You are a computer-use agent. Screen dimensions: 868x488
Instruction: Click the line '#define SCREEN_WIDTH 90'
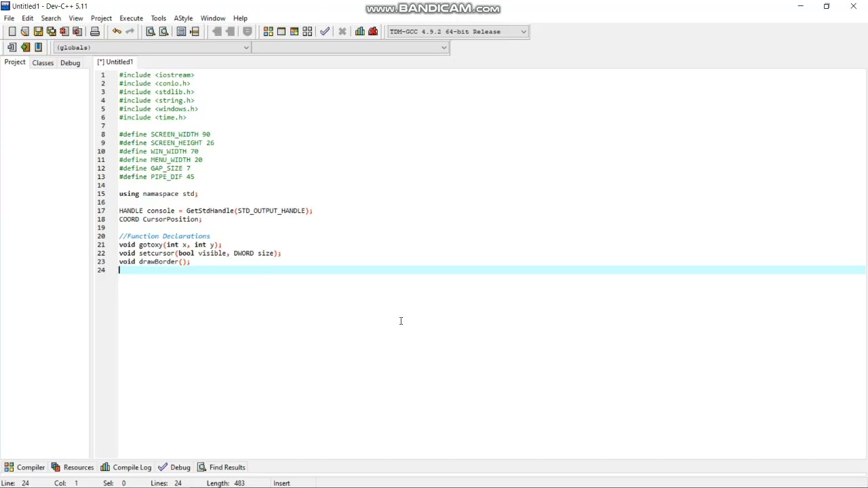165,135
